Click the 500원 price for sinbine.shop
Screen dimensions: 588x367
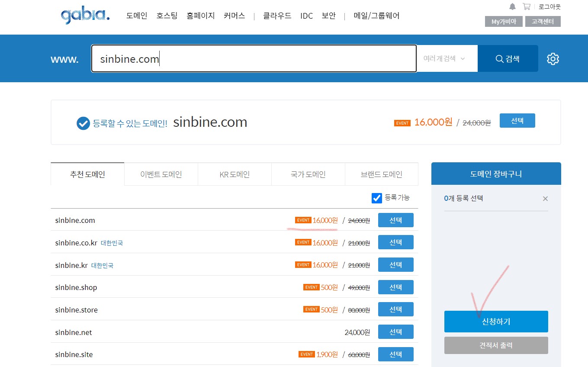point(329,287)
